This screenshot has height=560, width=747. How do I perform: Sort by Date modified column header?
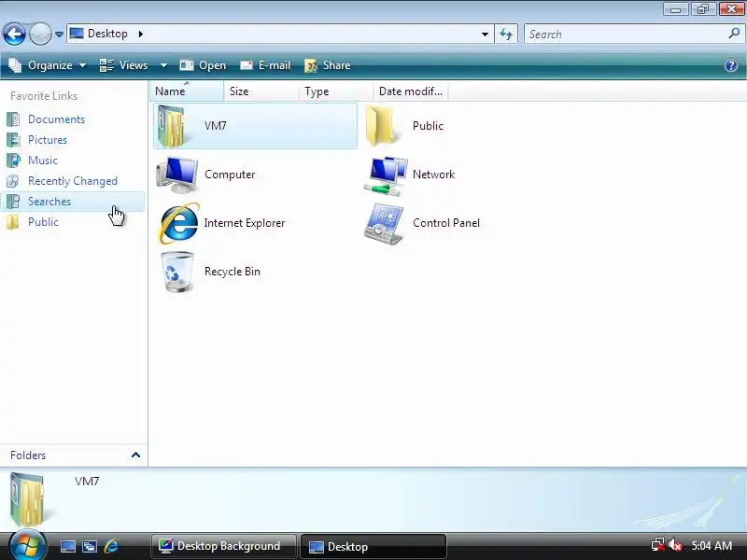point(411,91)
